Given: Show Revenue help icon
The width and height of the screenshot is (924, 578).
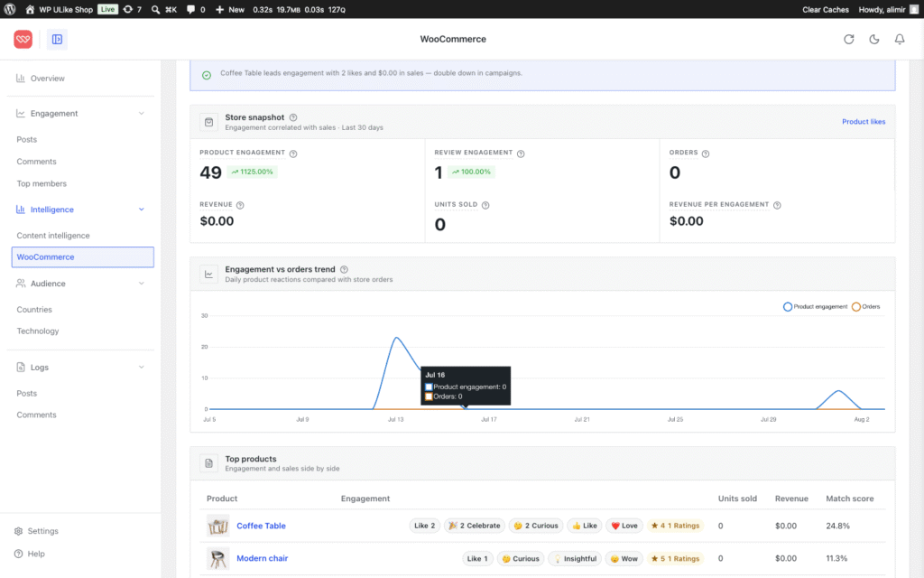Looking at the screenshot, I should [240, 205].
